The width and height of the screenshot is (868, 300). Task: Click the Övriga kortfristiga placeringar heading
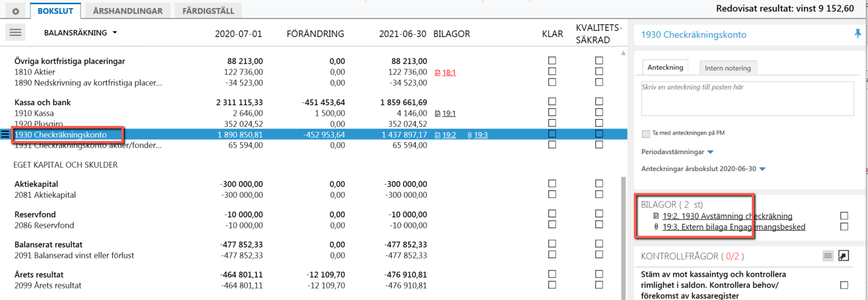[x=70, y=61]
